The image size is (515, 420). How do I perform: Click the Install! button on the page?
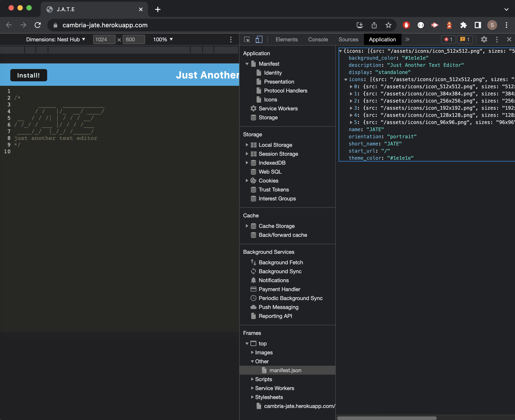pyautogui.click(x=29, y=75)
